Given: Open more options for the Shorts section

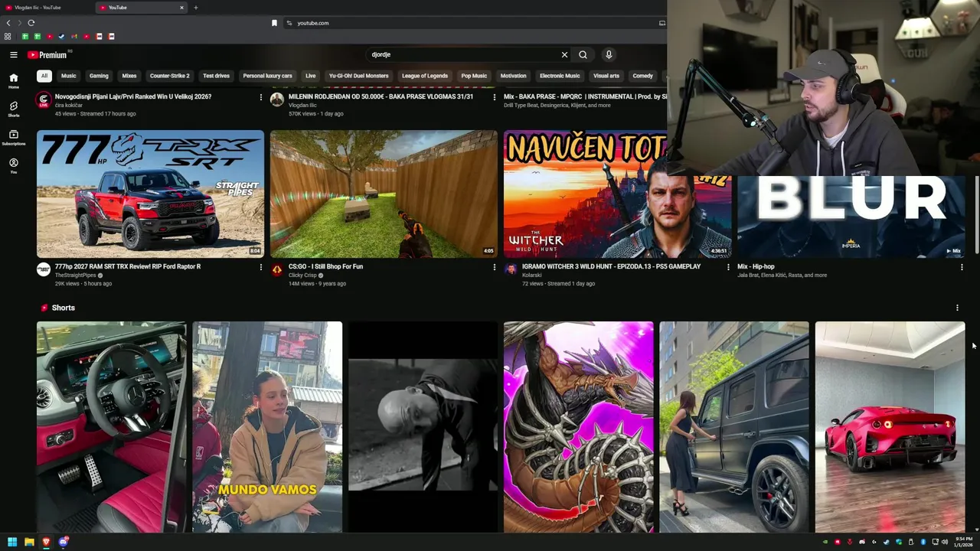Looking at the screenshot, I should [957, 308].
